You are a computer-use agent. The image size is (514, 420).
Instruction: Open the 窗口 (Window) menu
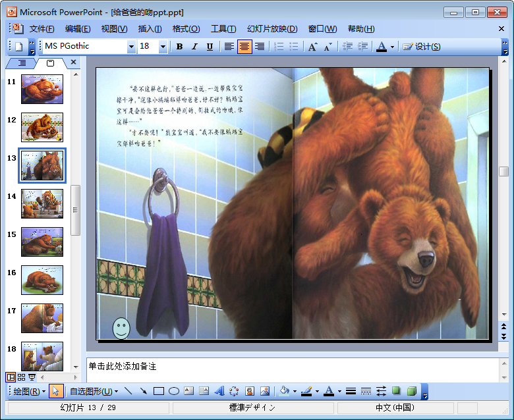coord(322,29)
